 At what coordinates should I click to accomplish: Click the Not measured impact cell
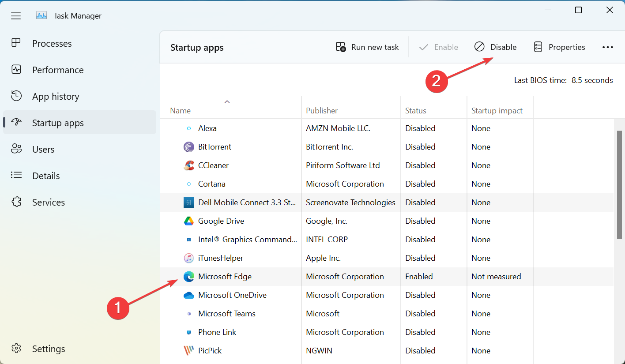coord(496,277)
